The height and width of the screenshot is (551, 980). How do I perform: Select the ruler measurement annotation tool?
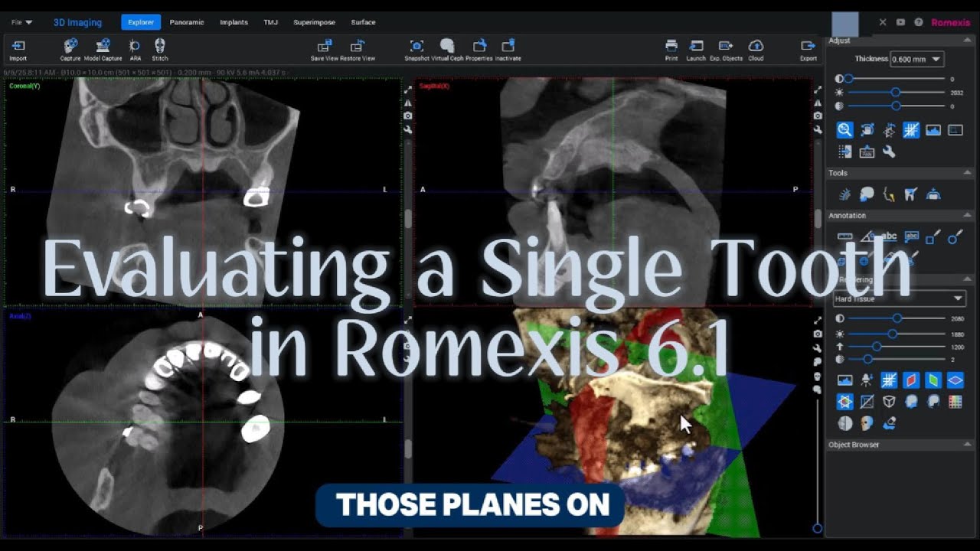tap(844, 237)
